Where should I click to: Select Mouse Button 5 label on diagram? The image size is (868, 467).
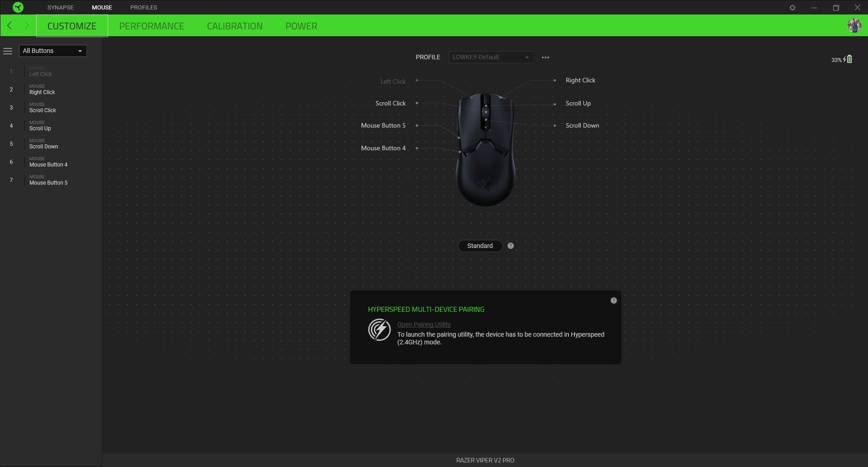383,125
